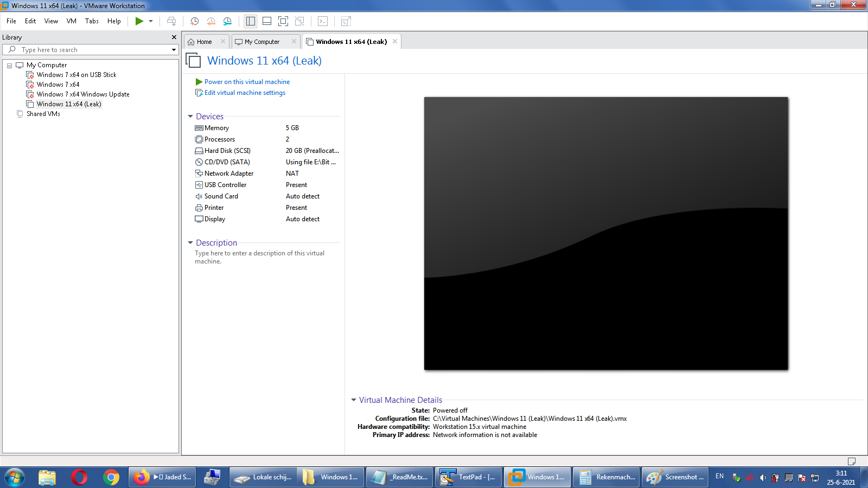Open the VM menu
Image resolution: width=868 pixels, height=488 pixels.
pyautogui.click(x=71, y=21)
